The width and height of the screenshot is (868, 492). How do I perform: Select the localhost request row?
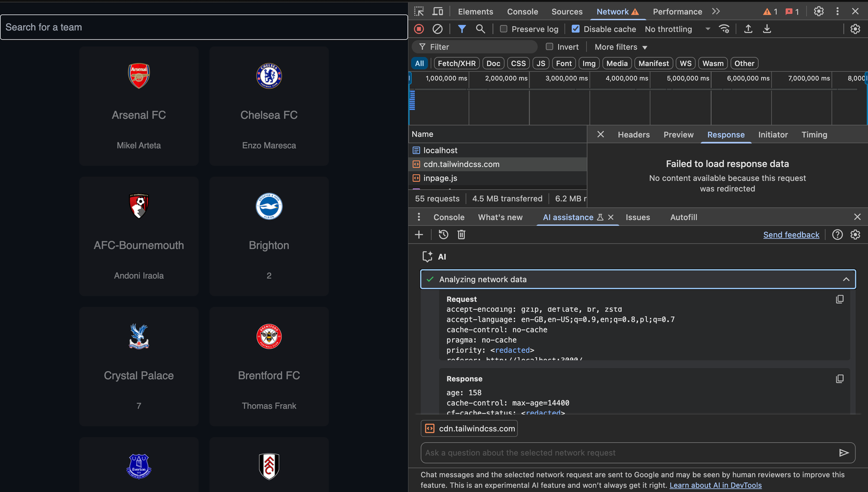pyautogui.click(x=497, y=150)
